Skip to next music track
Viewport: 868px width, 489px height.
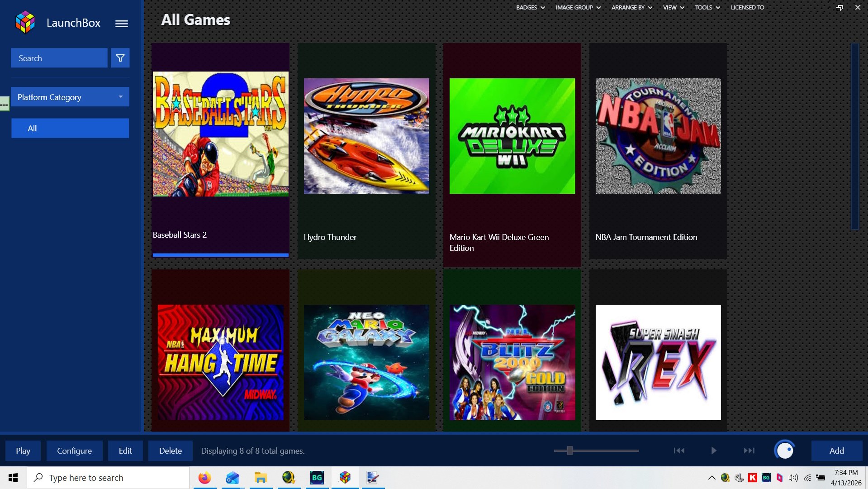click(749, 451)
